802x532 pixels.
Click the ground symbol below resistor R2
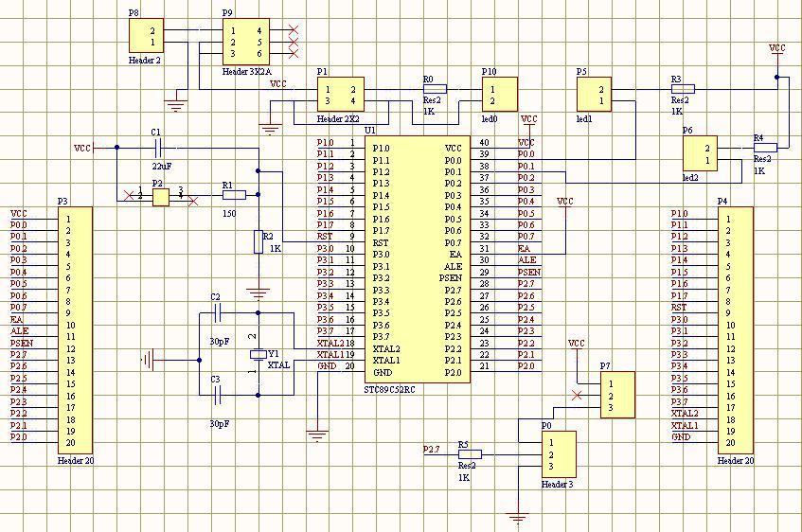[258, 294]
